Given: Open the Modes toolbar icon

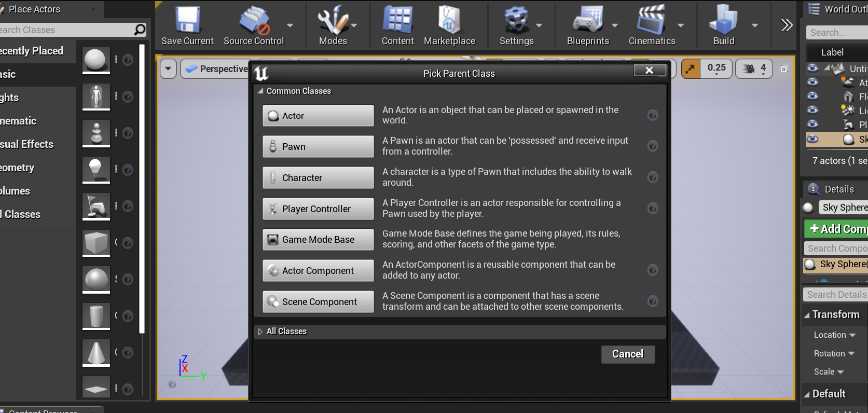Looking at the screenshot, I should 333,20.
